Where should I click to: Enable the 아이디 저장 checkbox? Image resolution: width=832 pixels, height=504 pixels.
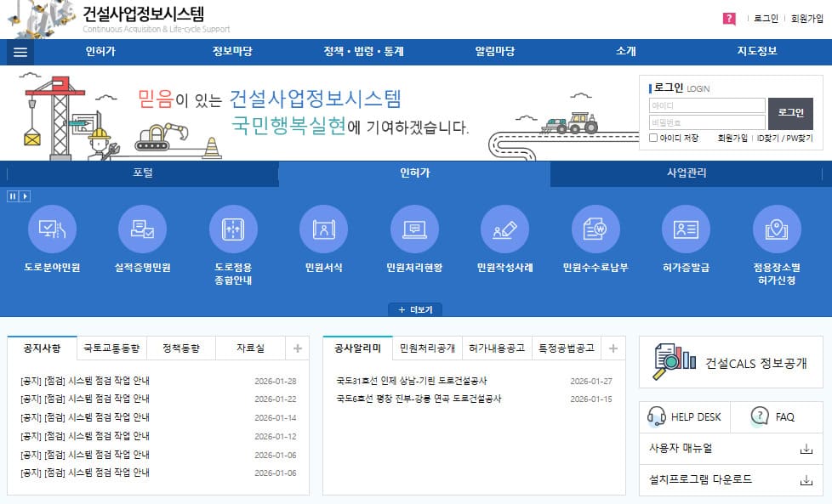click(651, 138)
